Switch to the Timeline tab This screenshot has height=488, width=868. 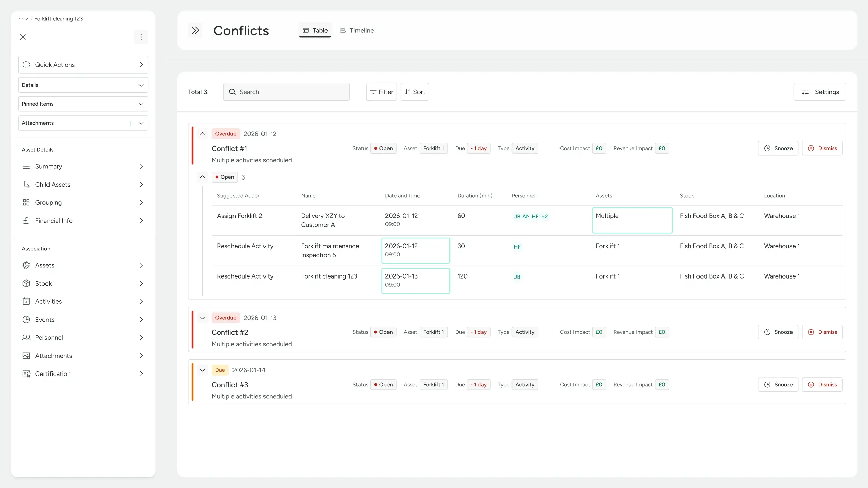pos(356,30)
